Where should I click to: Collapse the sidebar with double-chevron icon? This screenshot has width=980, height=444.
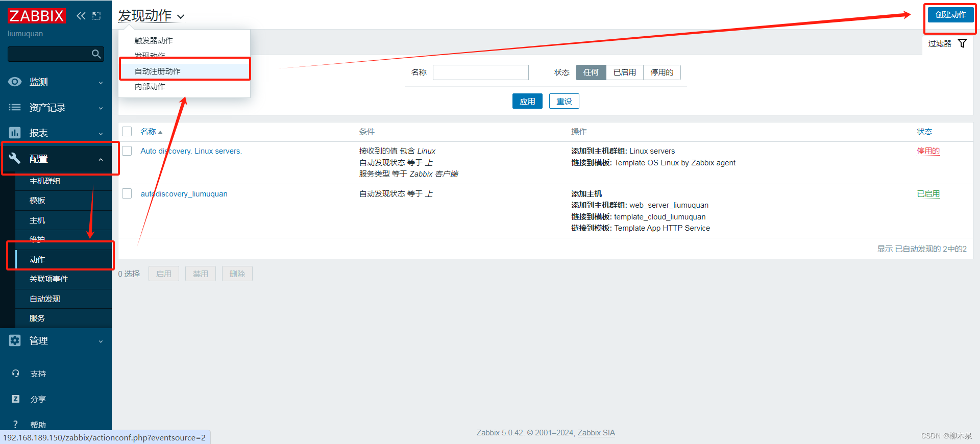pos(81,16)
